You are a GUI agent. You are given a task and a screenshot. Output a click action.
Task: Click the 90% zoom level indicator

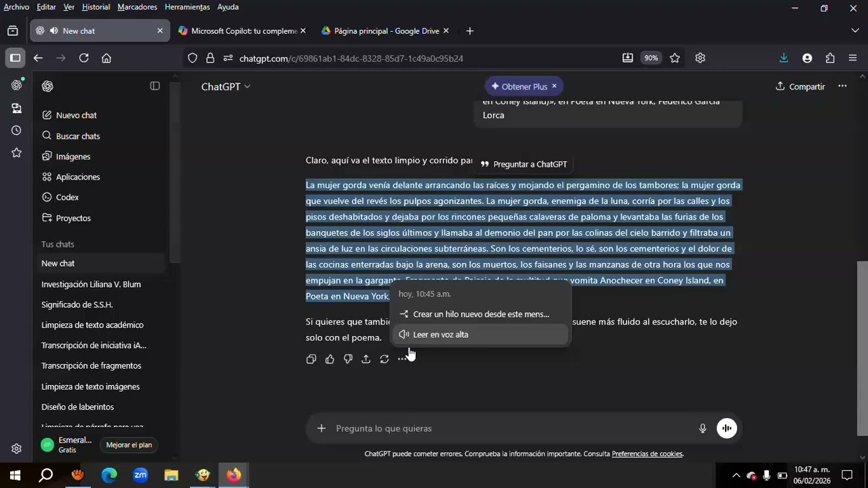[x=651, y=58]
